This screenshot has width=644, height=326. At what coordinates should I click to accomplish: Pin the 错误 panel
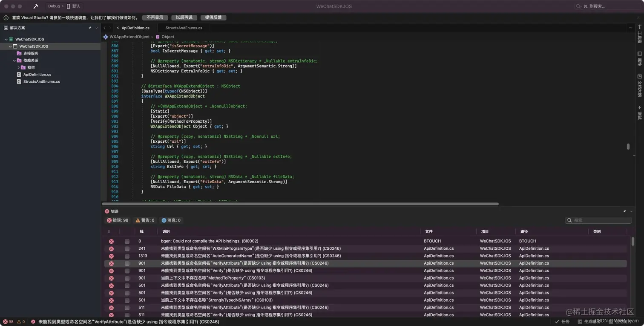coord(625,211)
